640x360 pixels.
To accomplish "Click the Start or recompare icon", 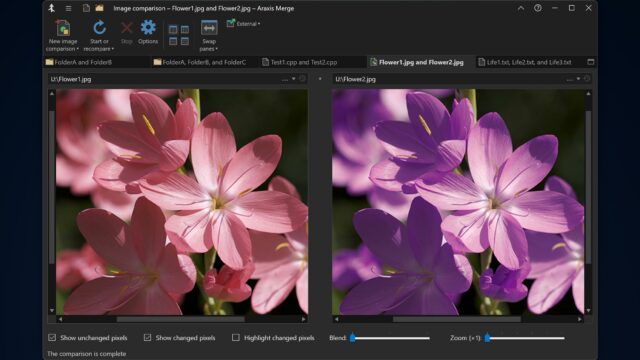I will tap(99, 28).
